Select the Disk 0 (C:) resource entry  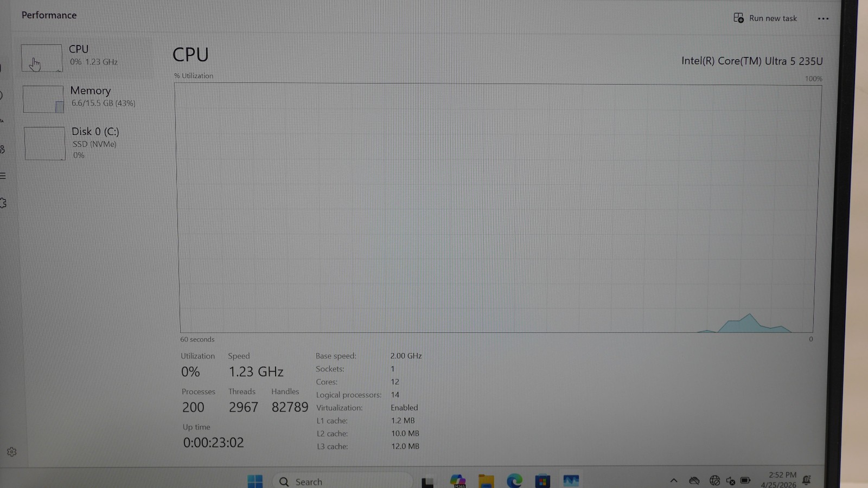pyautogui.click(x=95, y=131)
